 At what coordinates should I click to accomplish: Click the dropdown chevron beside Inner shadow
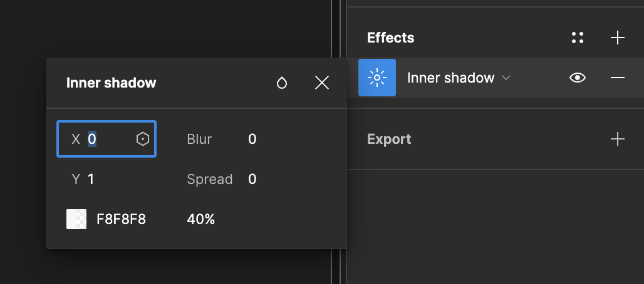[x=506, y=78]
